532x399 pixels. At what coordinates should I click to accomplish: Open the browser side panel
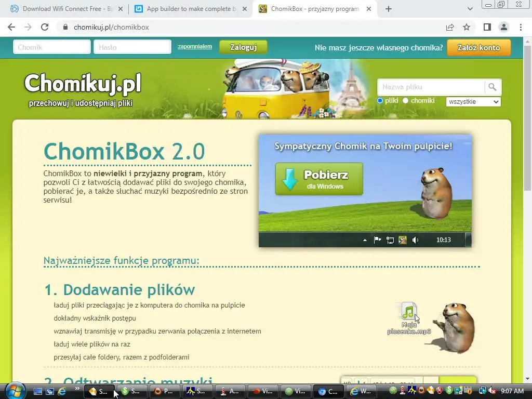click(x=487, y=27)
